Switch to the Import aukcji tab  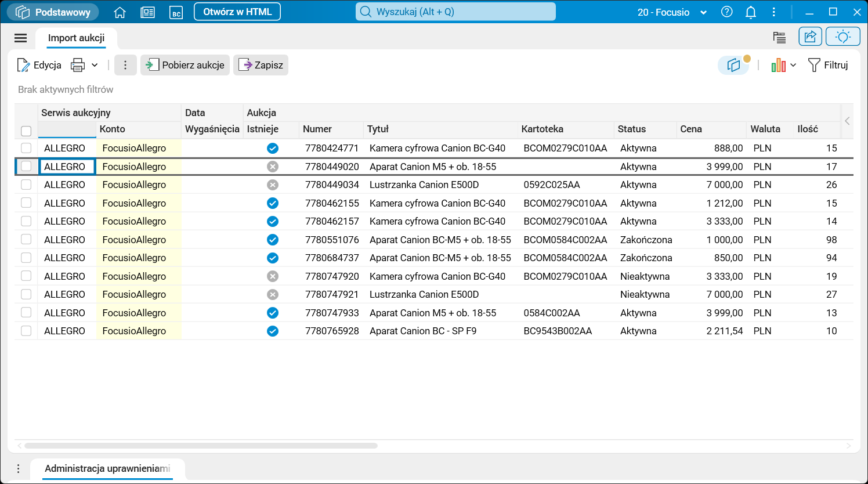click(77, 38)
